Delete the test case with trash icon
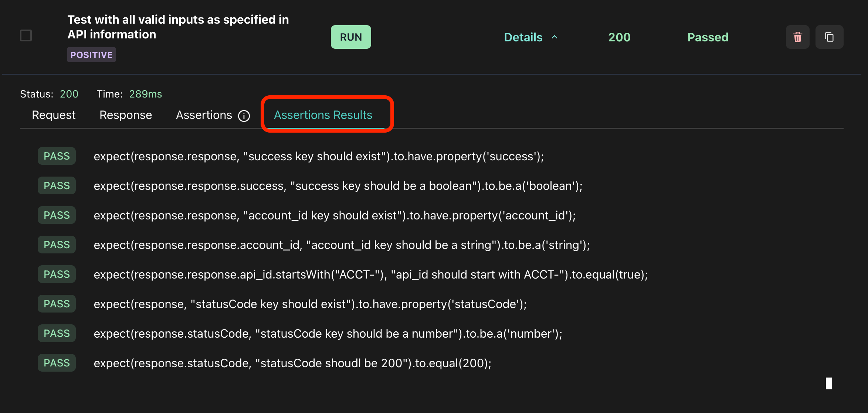This screenshot has width=868, height=413. tap(797, 37)
